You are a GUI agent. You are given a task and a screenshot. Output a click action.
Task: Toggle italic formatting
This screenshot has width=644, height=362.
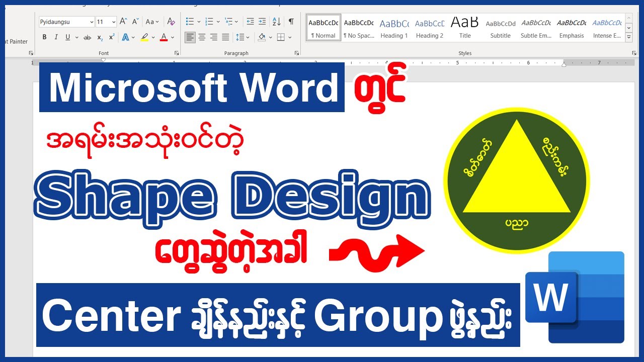pos(56,37)
